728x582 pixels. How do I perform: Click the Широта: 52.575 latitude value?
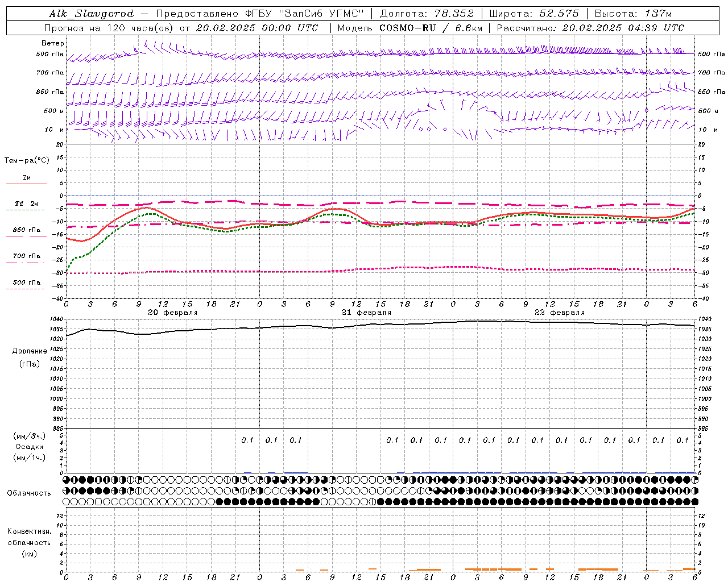pos(534,14)
